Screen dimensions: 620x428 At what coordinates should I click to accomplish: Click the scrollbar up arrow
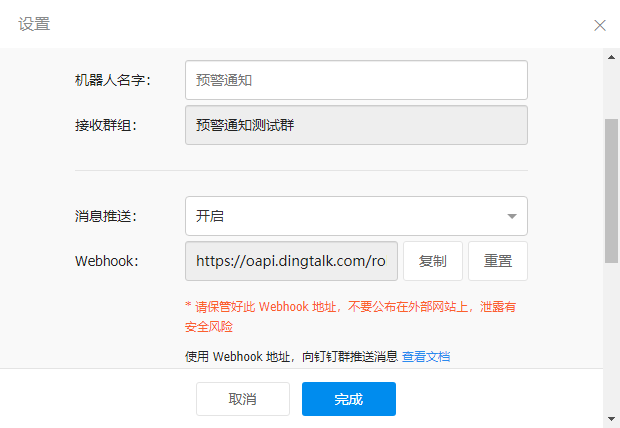point(611,57)
